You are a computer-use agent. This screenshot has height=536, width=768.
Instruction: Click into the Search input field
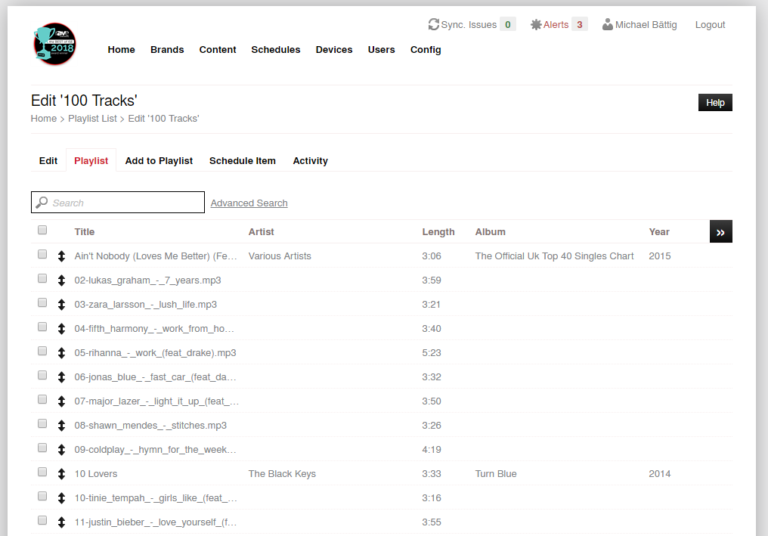point(125,203)
